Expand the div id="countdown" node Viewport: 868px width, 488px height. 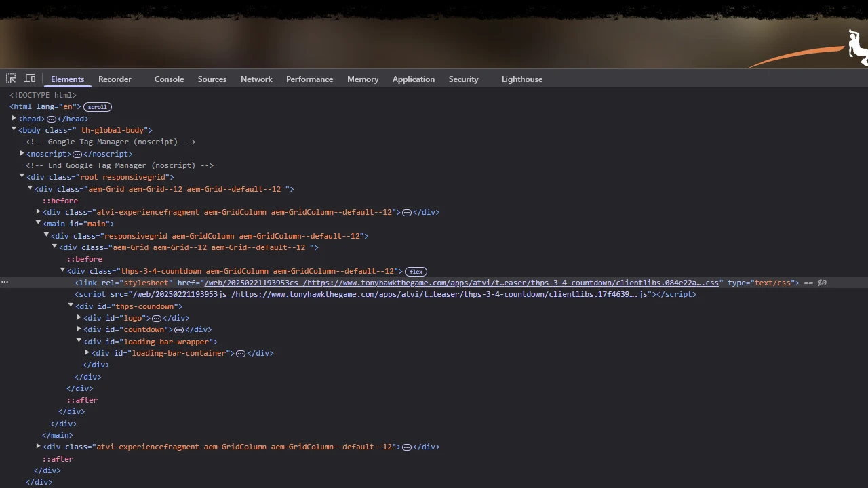(x=79, y=329)
